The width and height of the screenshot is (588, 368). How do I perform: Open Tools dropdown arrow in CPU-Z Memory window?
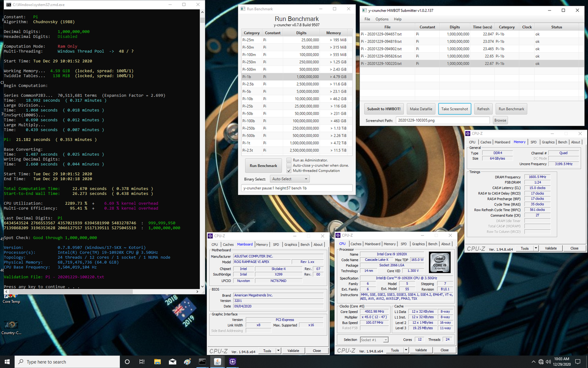pos(536,248)
